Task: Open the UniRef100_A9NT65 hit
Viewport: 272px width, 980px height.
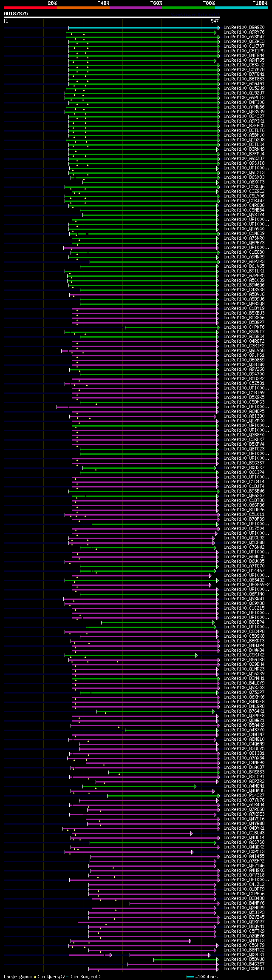Action: (x=244, y=60)
